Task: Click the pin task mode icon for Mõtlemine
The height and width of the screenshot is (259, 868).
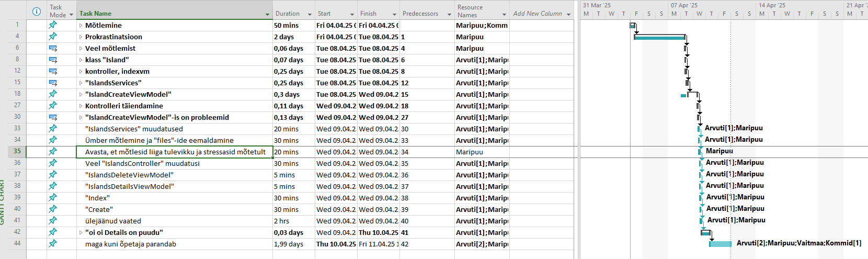Action: (53, 25)
